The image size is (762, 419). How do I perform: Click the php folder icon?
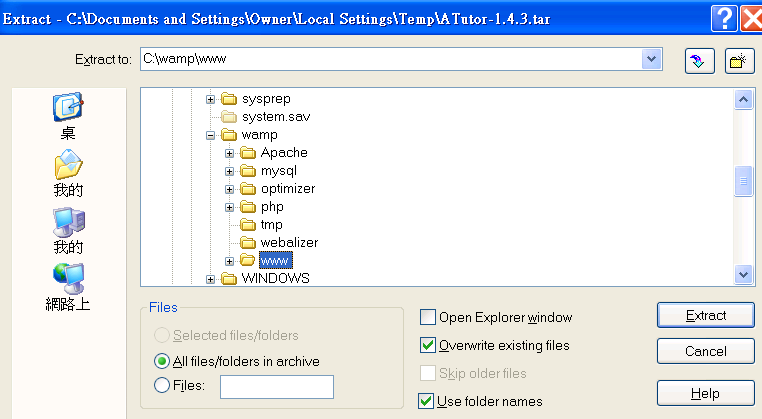point(248,207)
